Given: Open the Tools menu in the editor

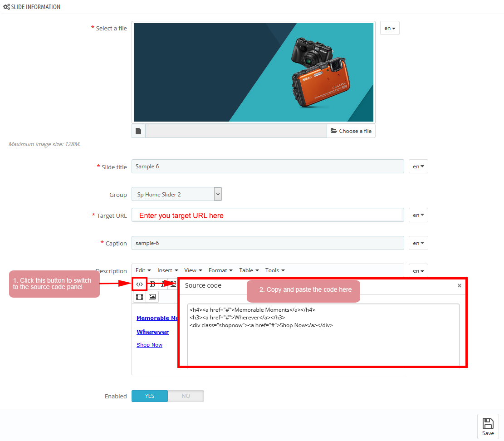Looking at the screenshot, I should point(275,270).
